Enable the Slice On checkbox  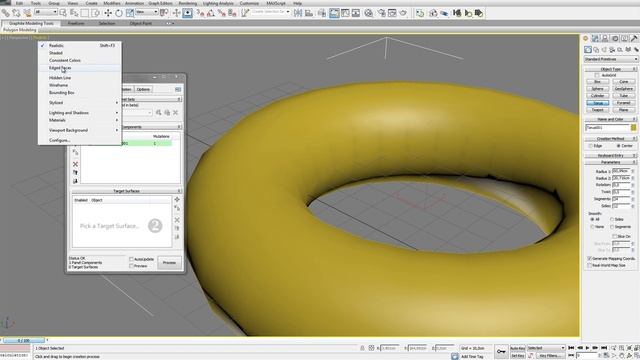point(614,236)
